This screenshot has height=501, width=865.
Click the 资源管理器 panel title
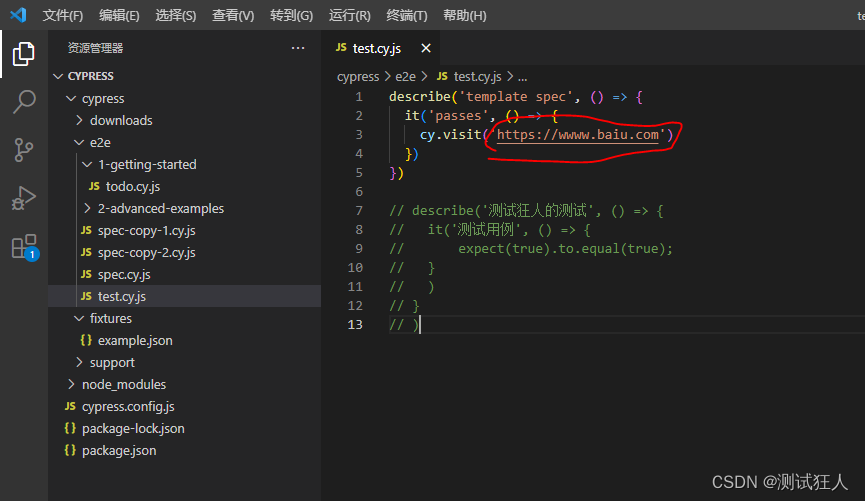click(x=95, y=48)
